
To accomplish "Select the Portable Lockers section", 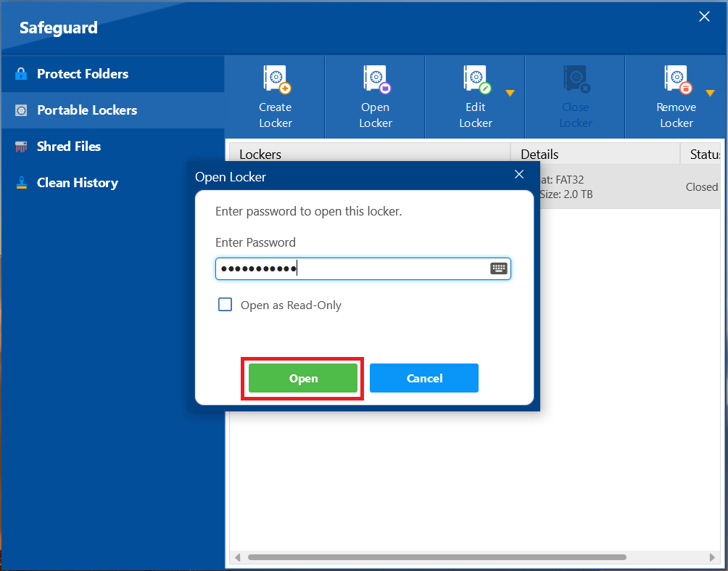I will [113, 110].
